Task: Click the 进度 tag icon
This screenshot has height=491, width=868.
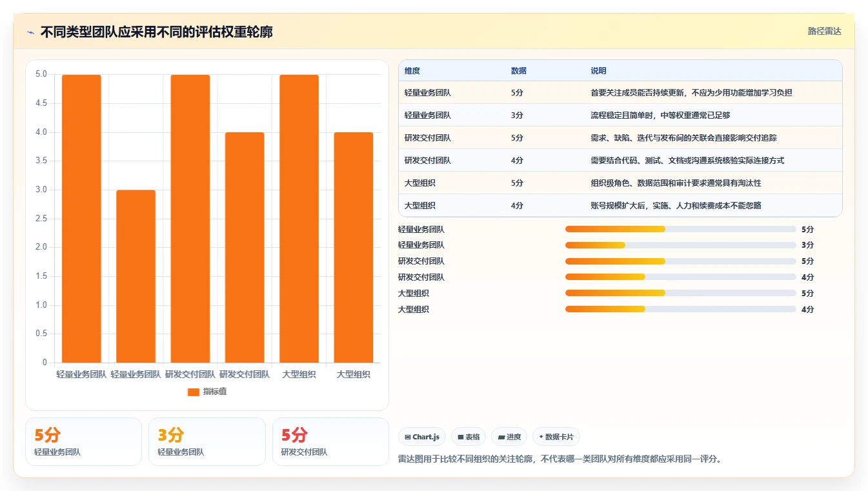Action: coord(501,437)
